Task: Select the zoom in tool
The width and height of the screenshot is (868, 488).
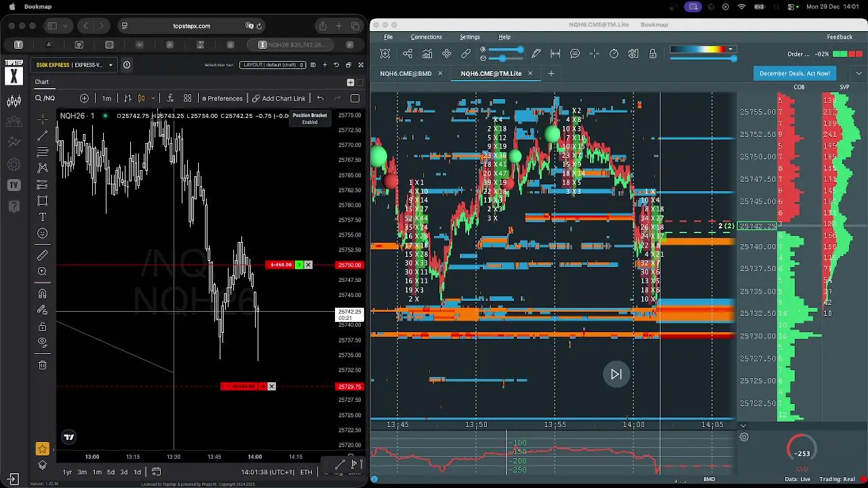Action: (42, 271)
